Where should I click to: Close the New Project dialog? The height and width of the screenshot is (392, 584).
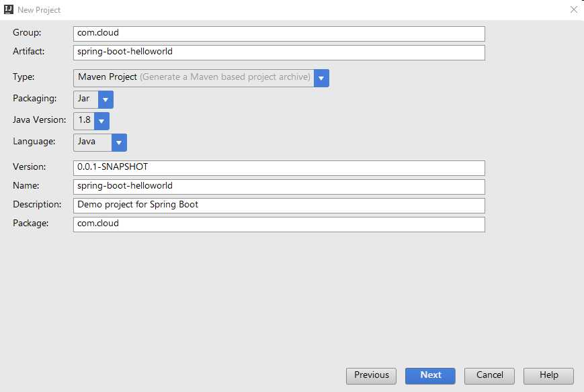[x=573, y=9]
